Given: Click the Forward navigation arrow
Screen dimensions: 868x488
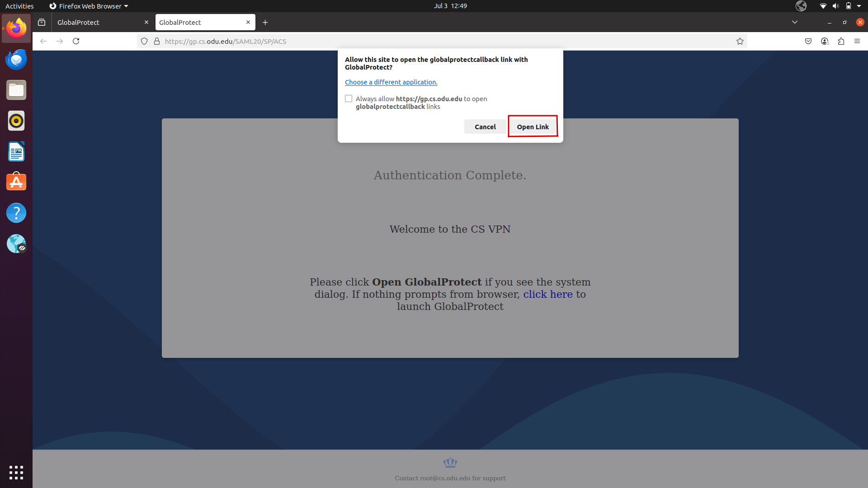Looking at the screenshot, I should 60,41.
